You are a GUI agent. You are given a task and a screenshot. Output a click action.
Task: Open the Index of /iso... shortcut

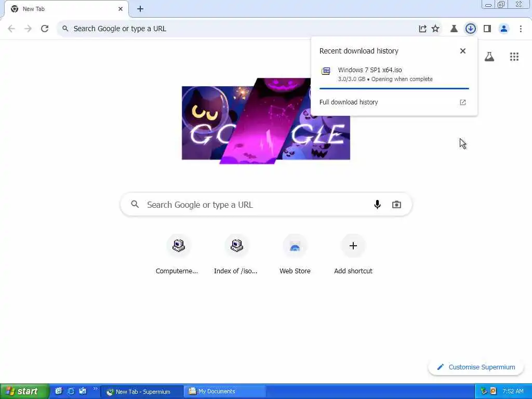[236, 255]
